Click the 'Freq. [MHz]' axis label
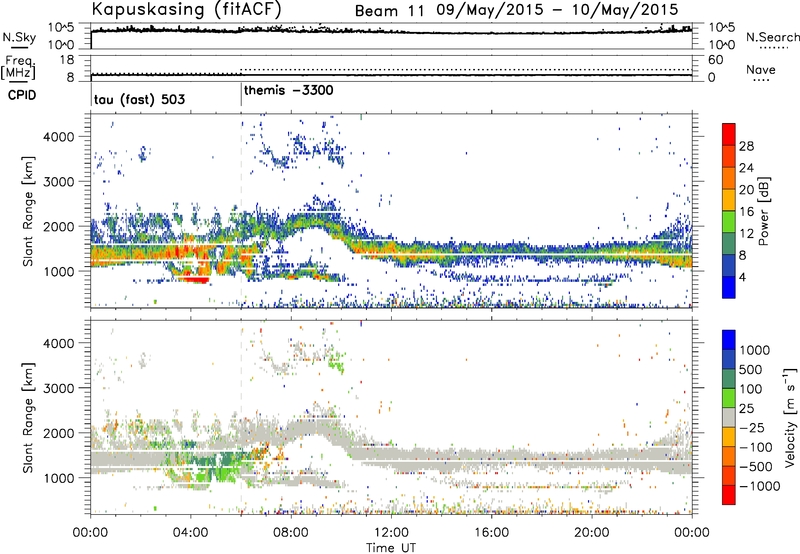This screenshot has height=554, width=800. coord(18,67)
